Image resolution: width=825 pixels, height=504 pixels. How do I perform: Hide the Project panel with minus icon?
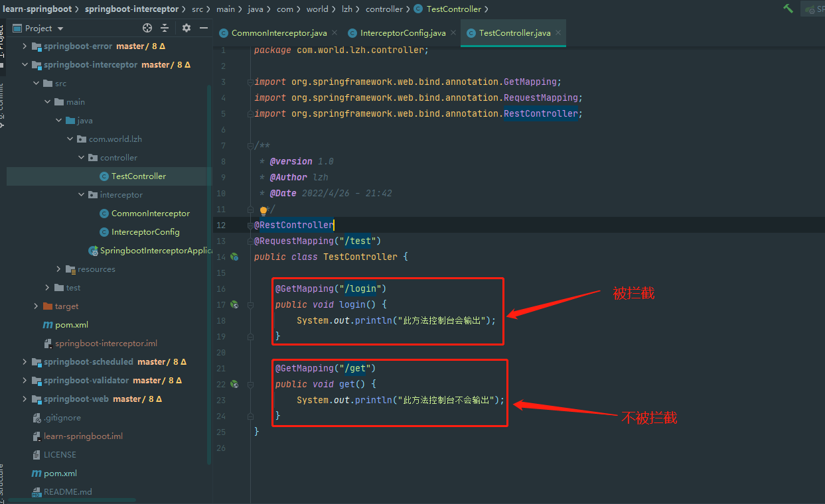click(204, 28)
